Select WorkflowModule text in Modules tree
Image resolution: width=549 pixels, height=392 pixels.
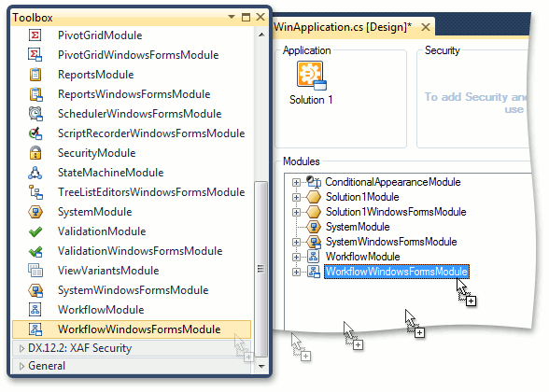(x=362, y=257)
